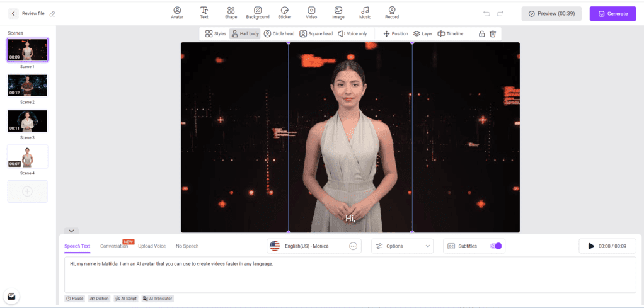644x308 pixels.
Task: Open the Text tool
Action: 204,13
